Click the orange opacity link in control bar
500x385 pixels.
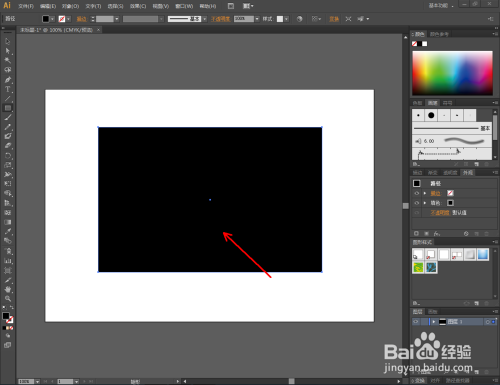click(x=220, y=19)
